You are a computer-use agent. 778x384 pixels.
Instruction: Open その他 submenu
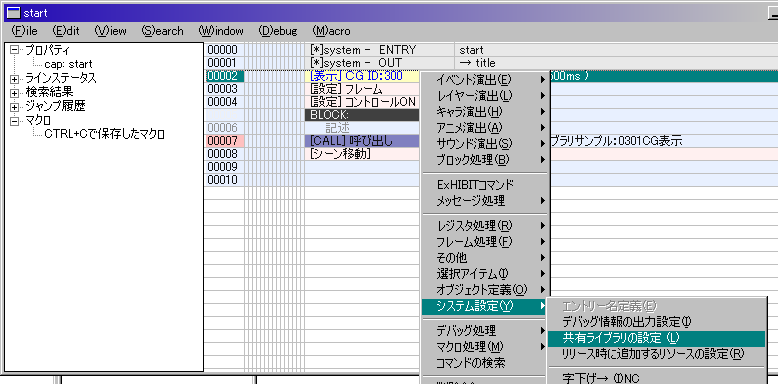pyautogui.click(x=485, y=257)
